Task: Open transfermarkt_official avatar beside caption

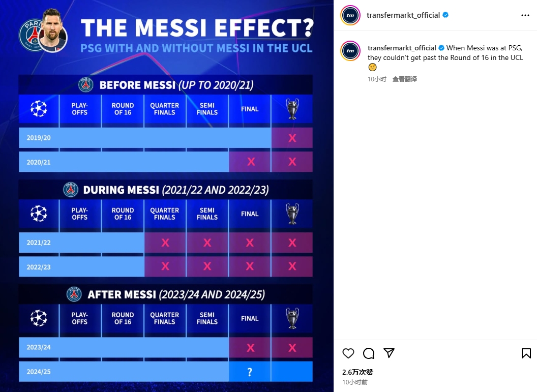Action: coord(350,51)
